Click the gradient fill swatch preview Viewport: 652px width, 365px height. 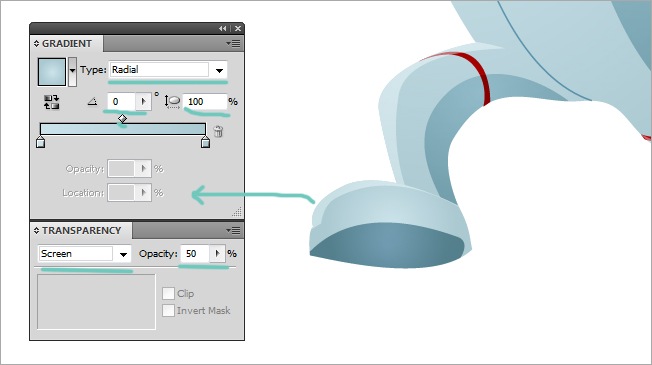(x=52, y=72)
